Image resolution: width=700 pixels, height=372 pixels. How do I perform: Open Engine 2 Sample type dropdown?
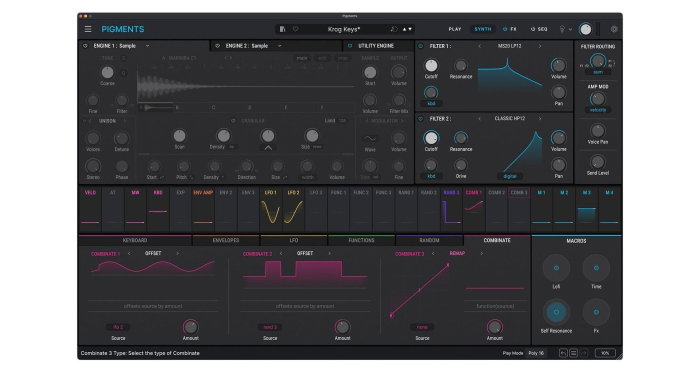point(279,46)
